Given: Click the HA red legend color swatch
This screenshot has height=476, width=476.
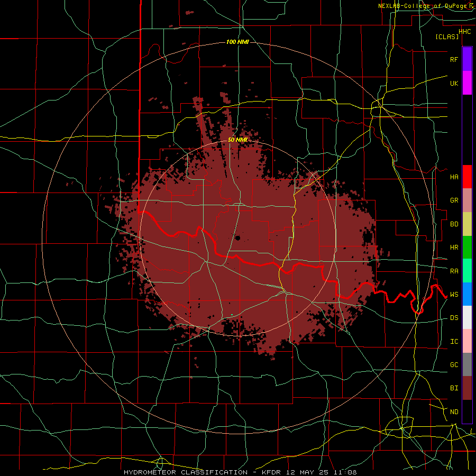Looking at the screenshot, I should coord(467,177).
